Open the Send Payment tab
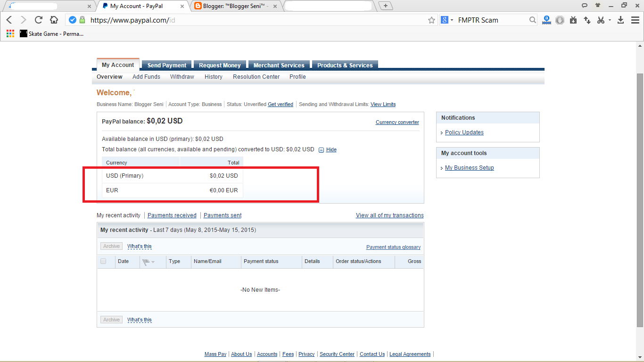This screenshot has width=644, height=362. [167, 66]
